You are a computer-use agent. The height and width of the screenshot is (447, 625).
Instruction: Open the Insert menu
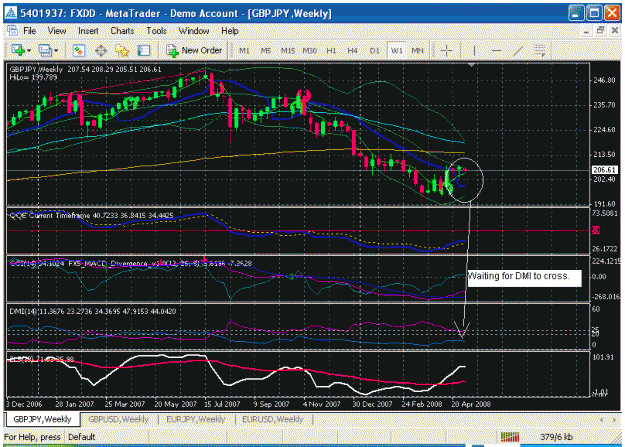coord(88,31)
